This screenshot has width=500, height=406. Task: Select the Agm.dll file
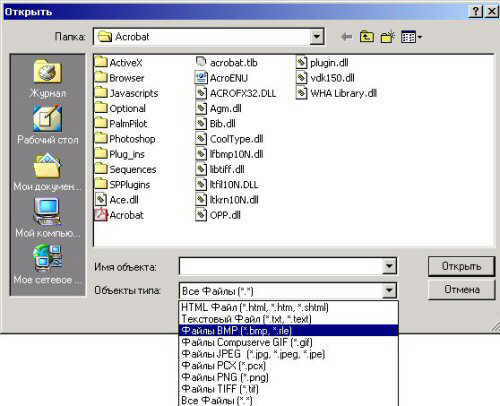click(218, 108)
